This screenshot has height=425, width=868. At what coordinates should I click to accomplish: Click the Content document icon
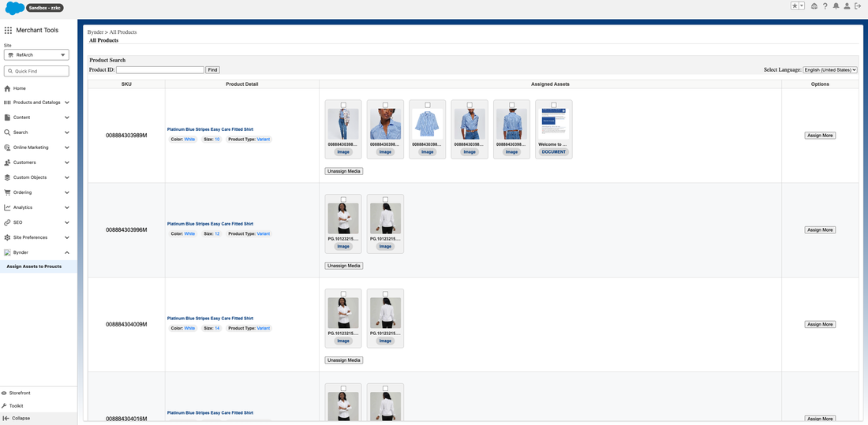[x=7, y=117]
